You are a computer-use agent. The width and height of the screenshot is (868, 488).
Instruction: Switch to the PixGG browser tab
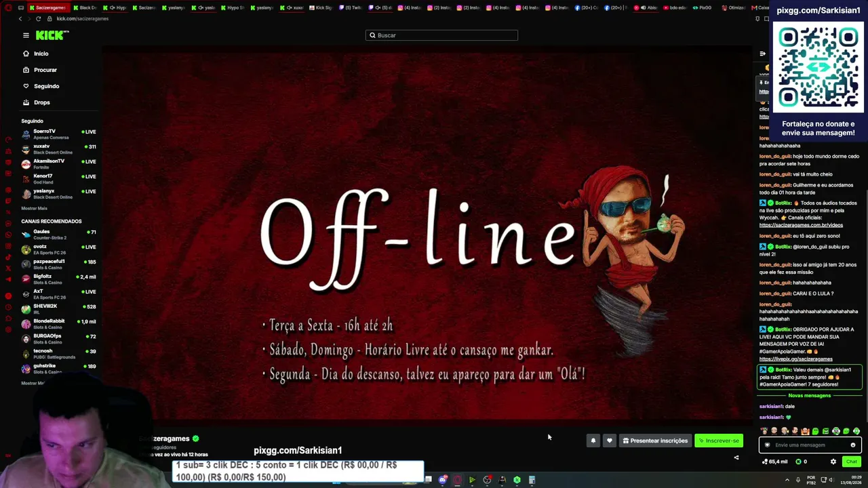[702, 7]
